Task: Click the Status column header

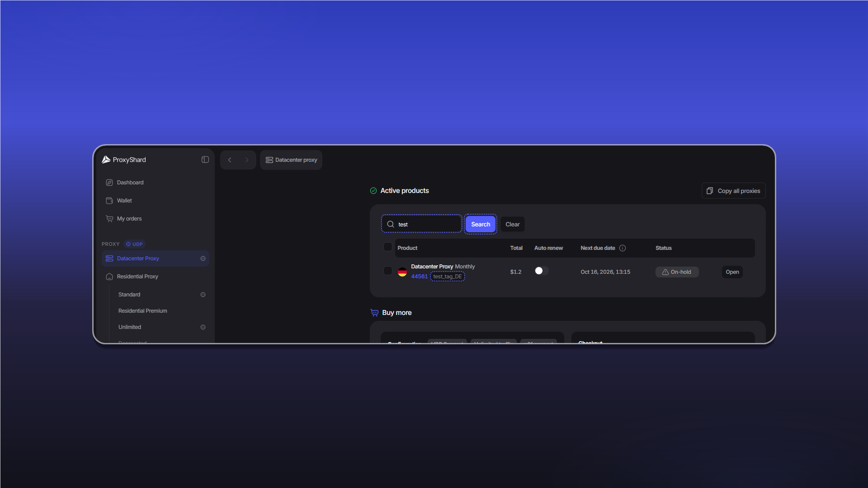Action: [x=664, y=248]
